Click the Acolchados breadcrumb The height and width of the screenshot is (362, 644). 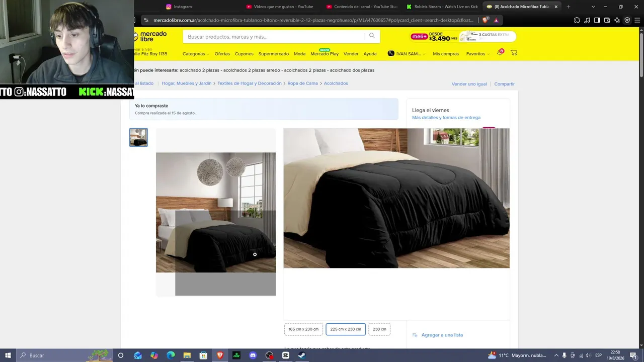(336, 83)
